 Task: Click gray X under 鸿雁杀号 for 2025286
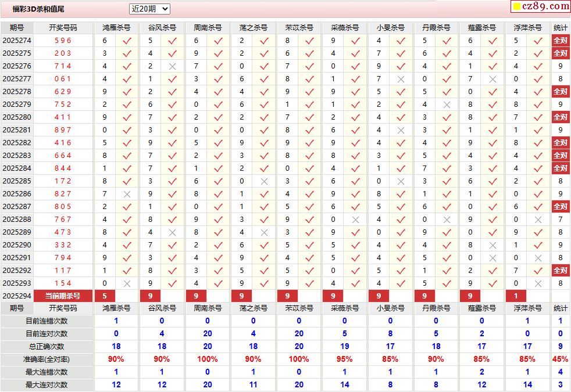click(x=127, y=194)
